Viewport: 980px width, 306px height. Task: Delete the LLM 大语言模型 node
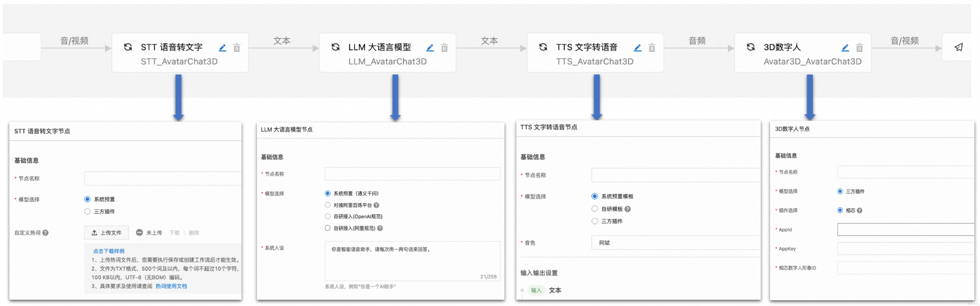click(444, 48)
